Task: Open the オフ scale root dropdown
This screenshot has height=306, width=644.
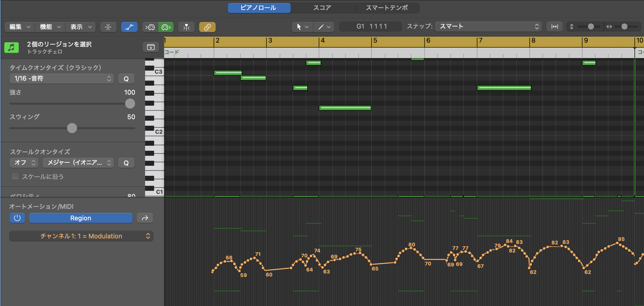Action: pos(24,163)
